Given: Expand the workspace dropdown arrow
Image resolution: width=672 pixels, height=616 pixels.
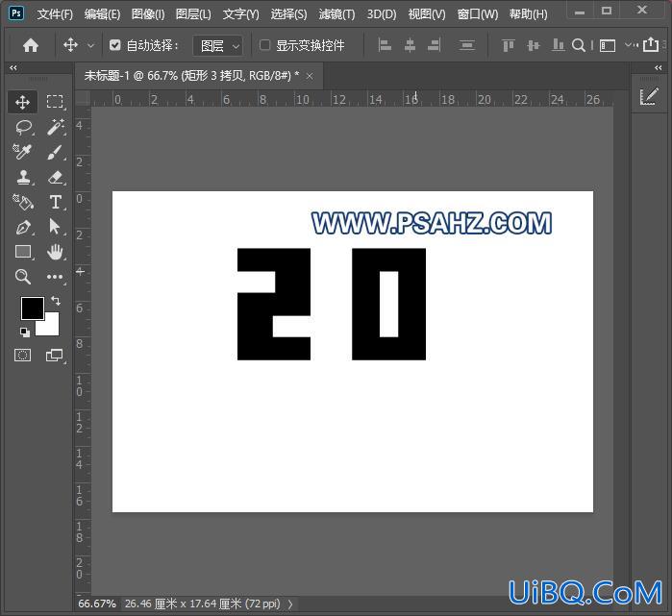Looking at the screenshot, I should (628, 44).
